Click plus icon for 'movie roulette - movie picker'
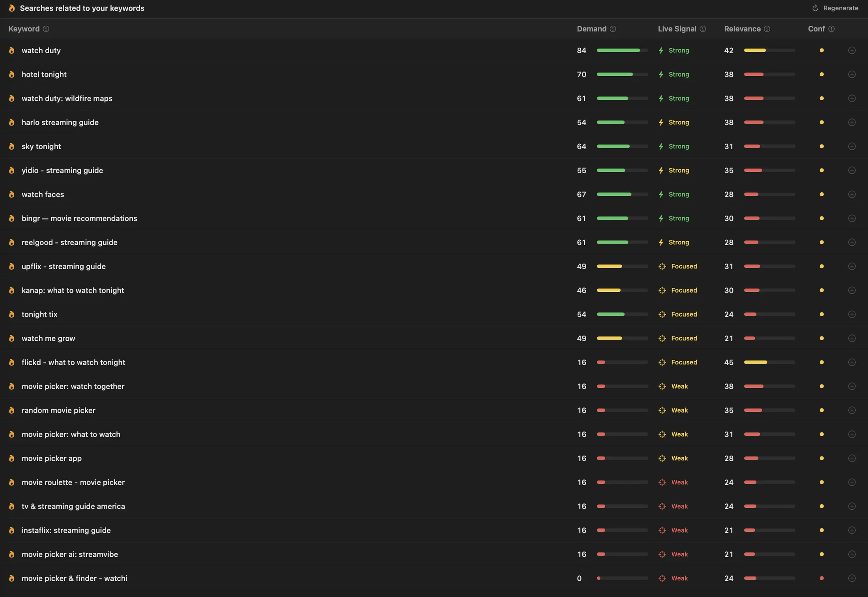Image resolution: width=868 pixels, height=597 pixels. 852,482
